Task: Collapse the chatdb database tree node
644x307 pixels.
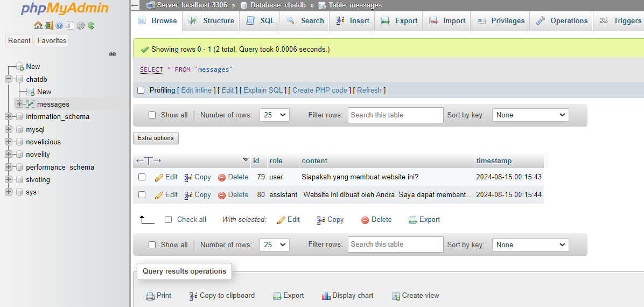Action: coord(9,79)
